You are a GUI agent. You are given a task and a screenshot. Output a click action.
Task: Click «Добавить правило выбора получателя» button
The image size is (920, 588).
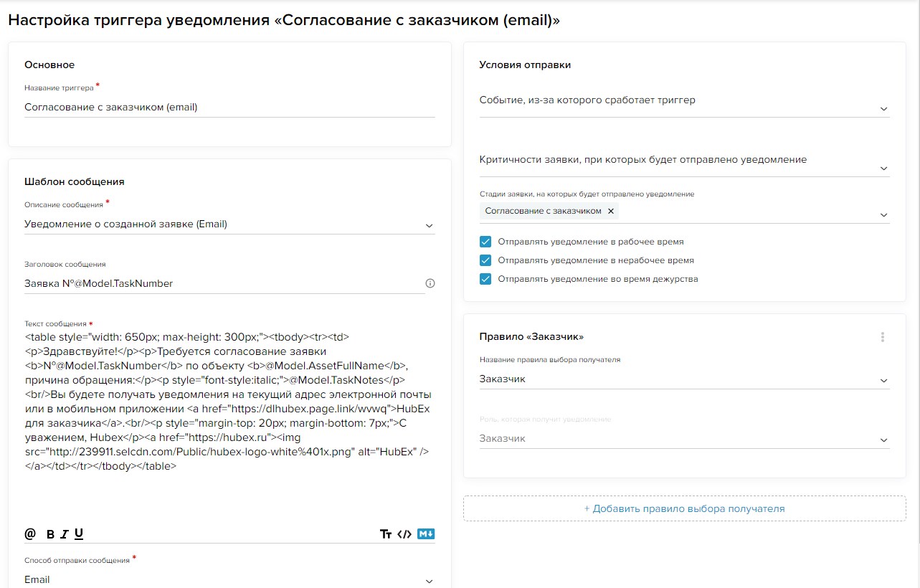tap(684, 508)
